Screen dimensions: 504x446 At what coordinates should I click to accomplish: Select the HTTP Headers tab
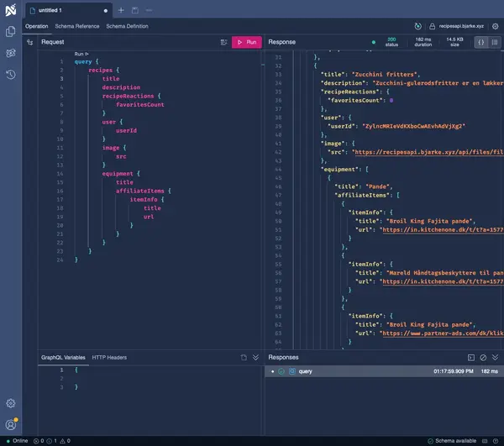(x=109, y=357)
